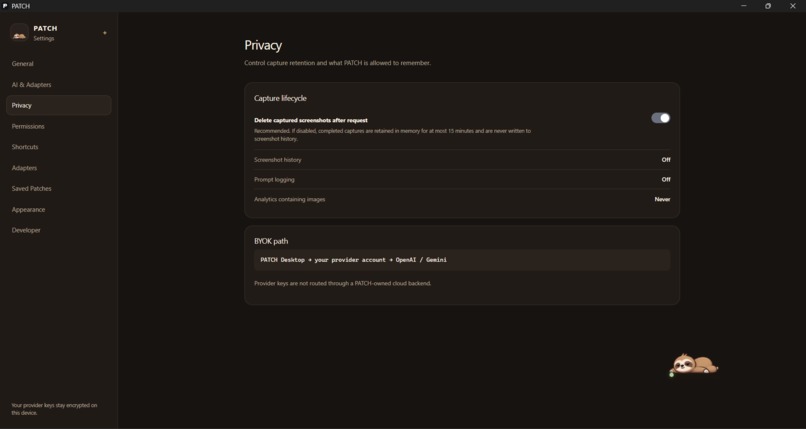Click the BYOK path heading
Image resolution: width=806 pixels, height=429 pixels.
click(271, 241)
